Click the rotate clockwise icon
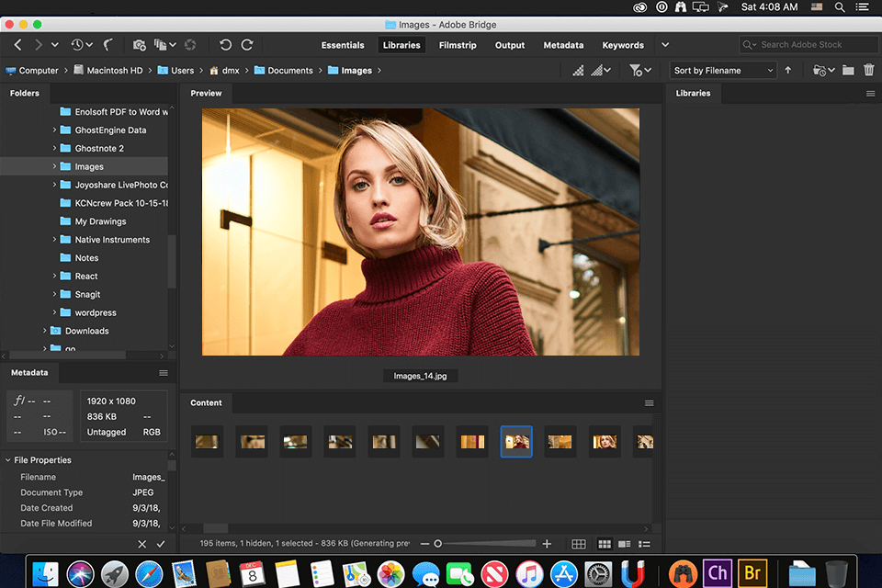 click(246, 44)
